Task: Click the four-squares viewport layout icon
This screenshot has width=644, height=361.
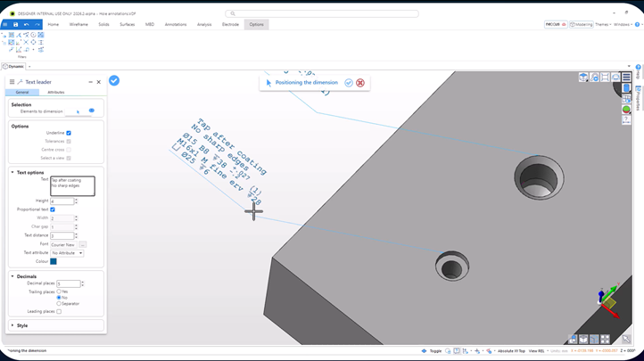Action: tap(605, 340)
